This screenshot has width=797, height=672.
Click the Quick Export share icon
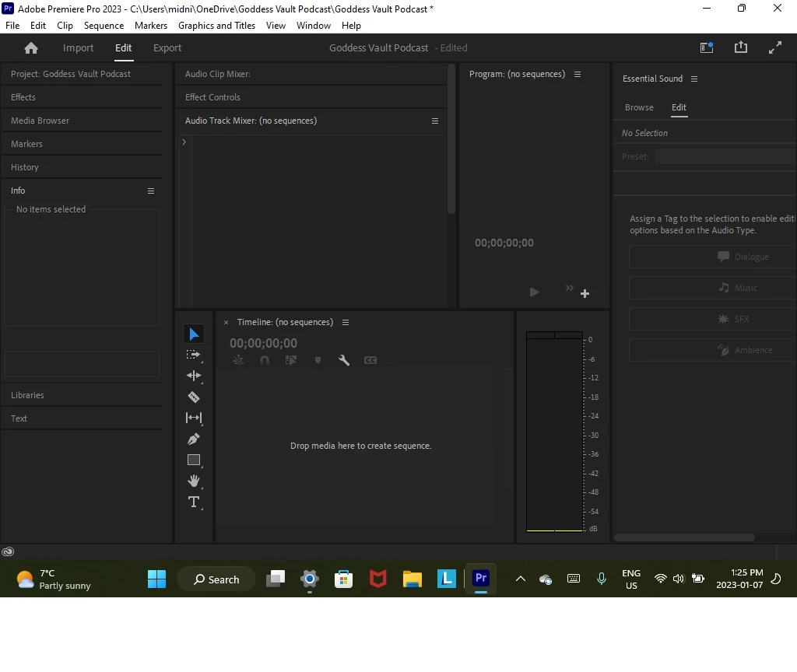[x=741, y=47]
